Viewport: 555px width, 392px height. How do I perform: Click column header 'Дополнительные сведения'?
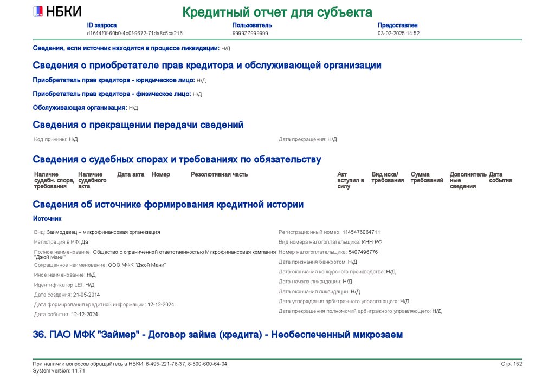pos(468,180)
